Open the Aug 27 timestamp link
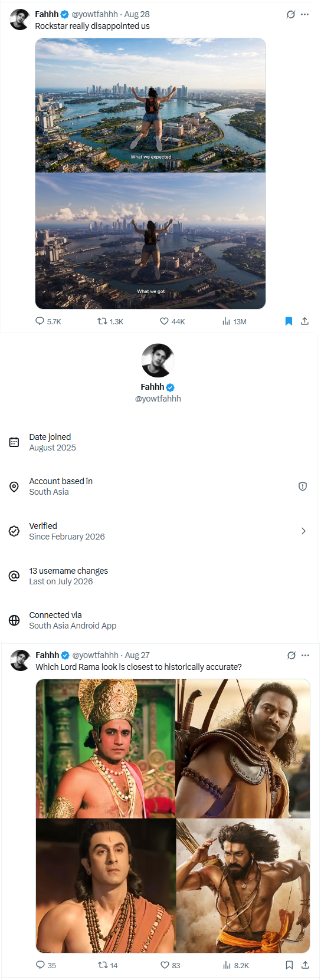This screenshot has height=980, width=321. coord(137,655)
